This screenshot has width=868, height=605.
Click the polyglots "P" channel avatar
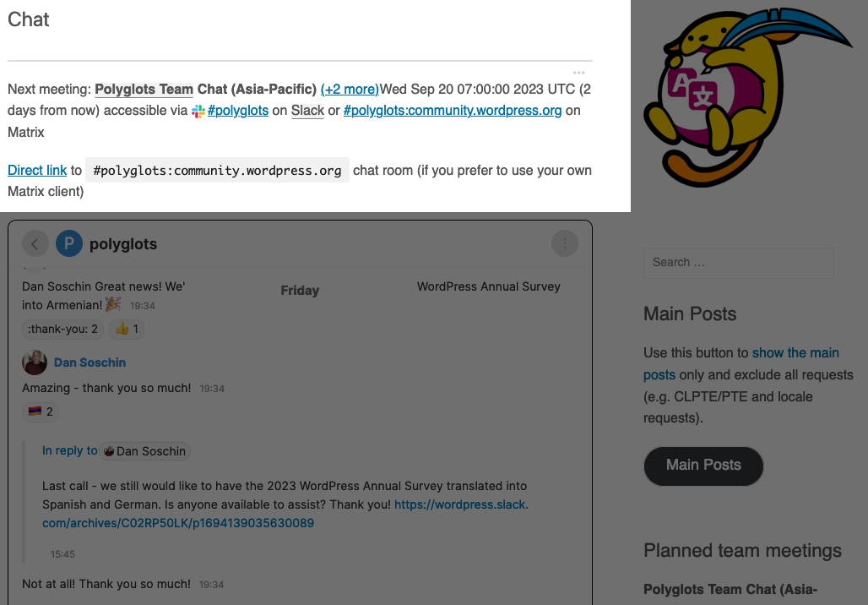[x=68, y=243]
